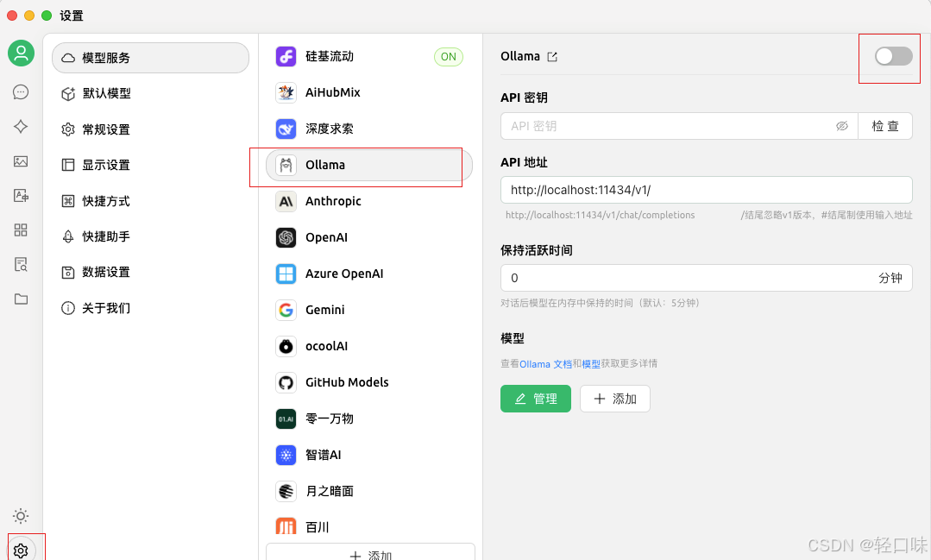
Task: Open the mini apps grid icon
Action: click(x=21, y=230)
